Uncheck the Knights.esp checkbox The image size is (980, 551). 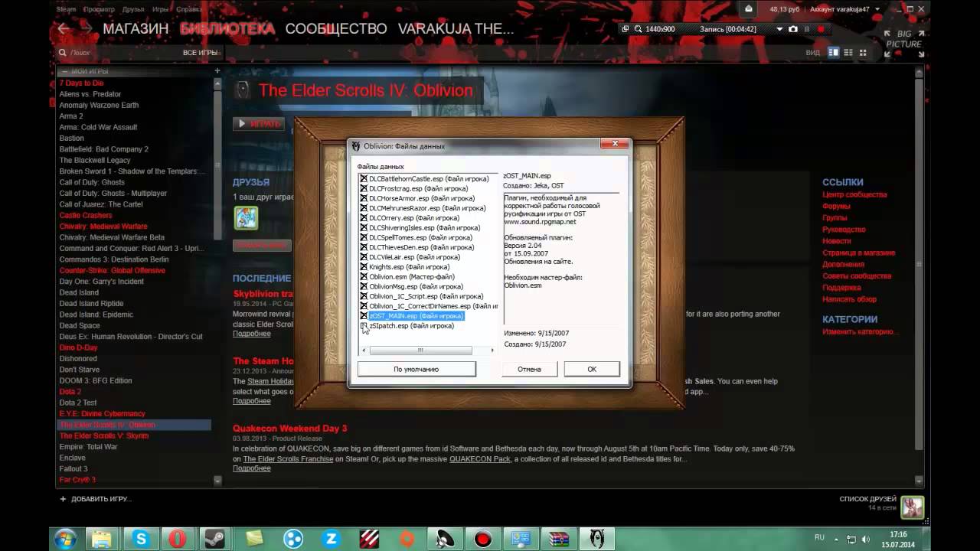(364, 267)
